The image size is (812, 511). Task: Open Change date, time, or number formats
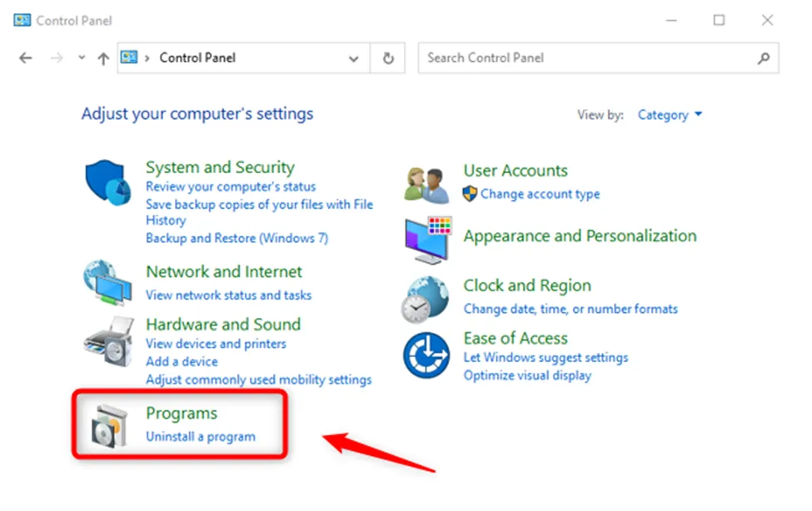click(x=570, y=309)
